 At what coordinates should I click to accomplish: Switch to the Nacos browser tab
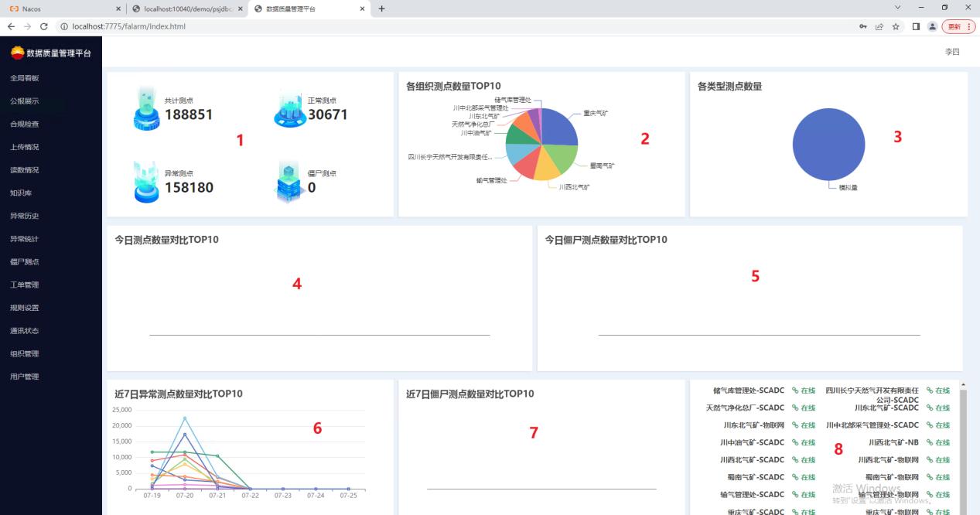click(x=62, y=9)
